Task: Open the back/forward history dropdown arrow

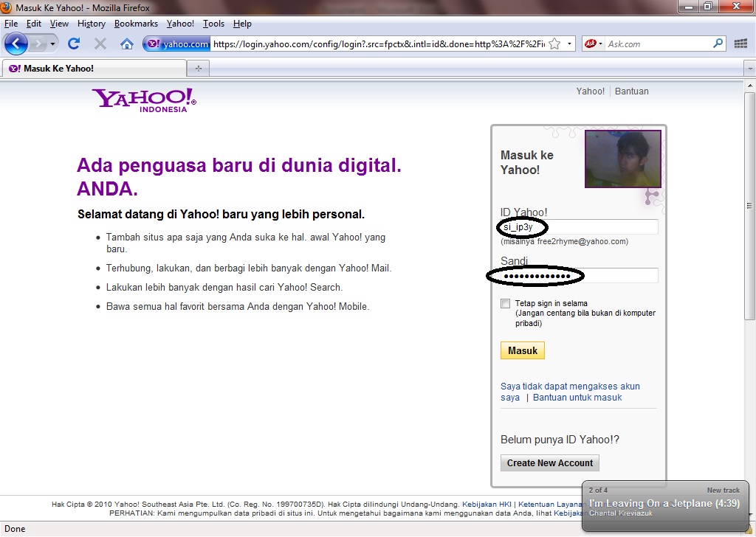Action: pos(52,44)
